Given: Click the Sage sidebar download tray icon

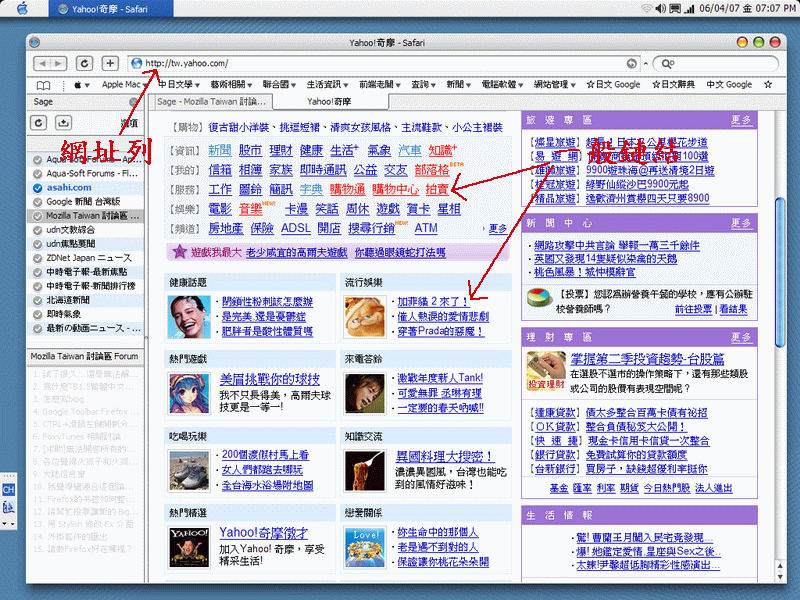Looking at the screenshot, I should (63, 122).
